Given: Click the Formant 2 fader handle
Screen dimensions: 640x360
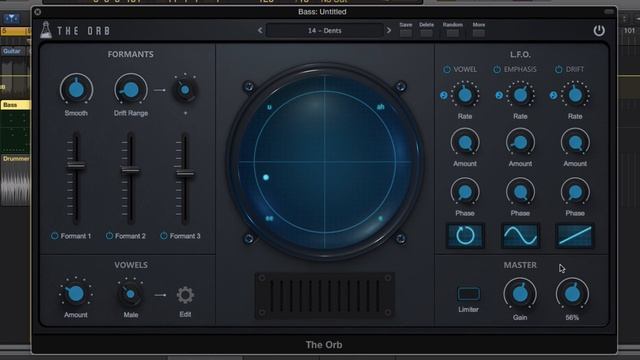Looking at the screenshot, I should pos(131,171).
